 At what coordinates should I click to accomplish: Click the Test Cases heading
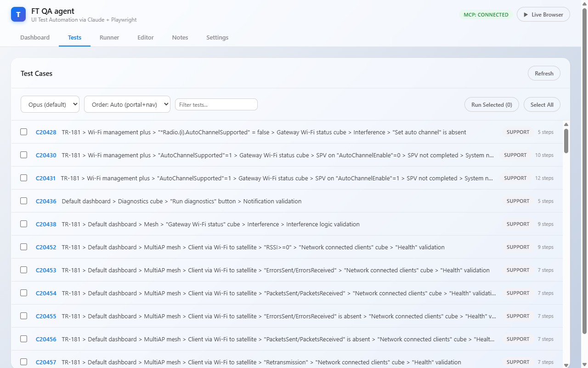[36, 73]
